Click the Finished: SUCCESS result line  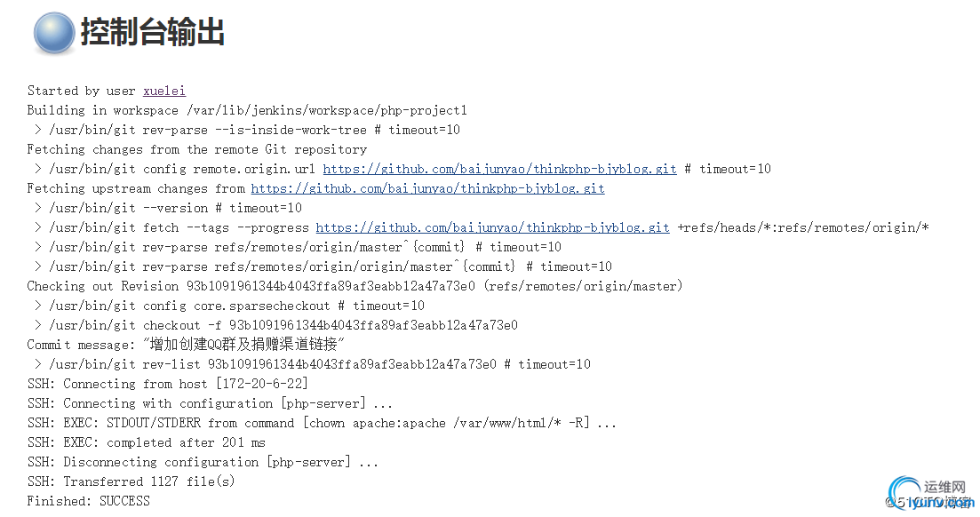tap(88, 501)
